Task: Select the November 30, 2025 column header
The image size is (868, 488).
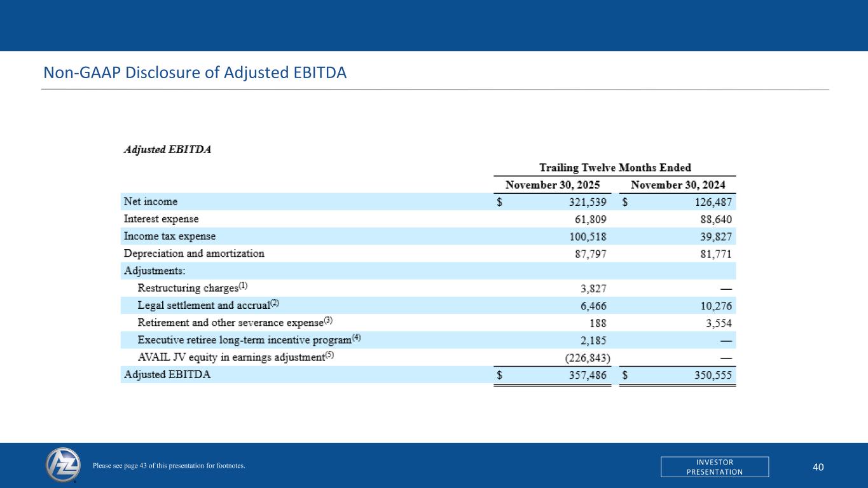Action: click(x=552, y=185)
